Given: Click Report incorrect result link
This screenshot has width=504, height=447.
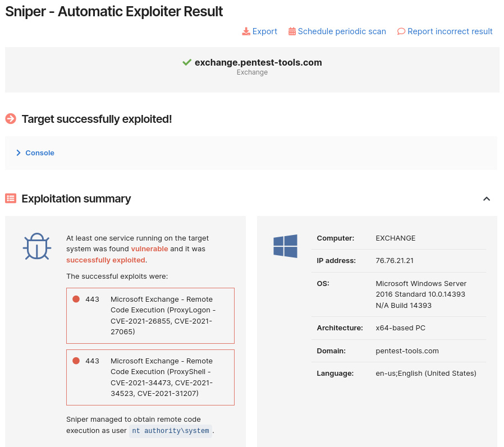Looking at the screenshot, I should pyautogui.click(x=450, y=31).
